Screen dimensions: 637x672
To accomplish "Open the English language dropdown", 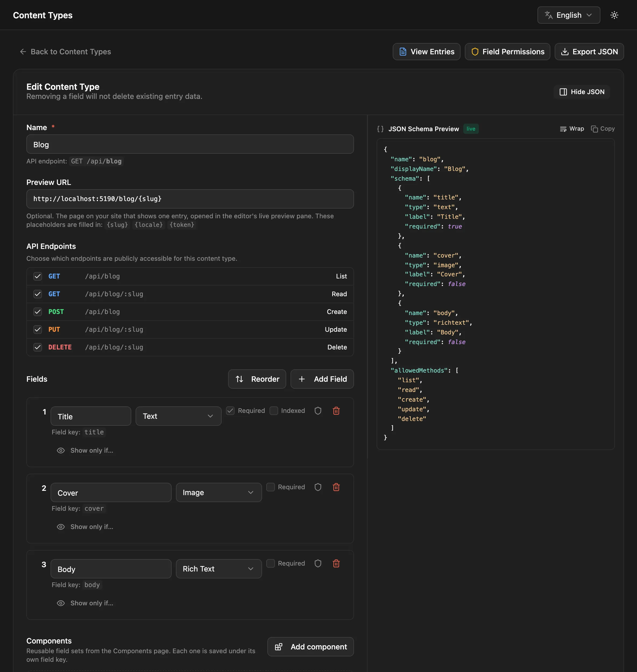I will point(569,15).
